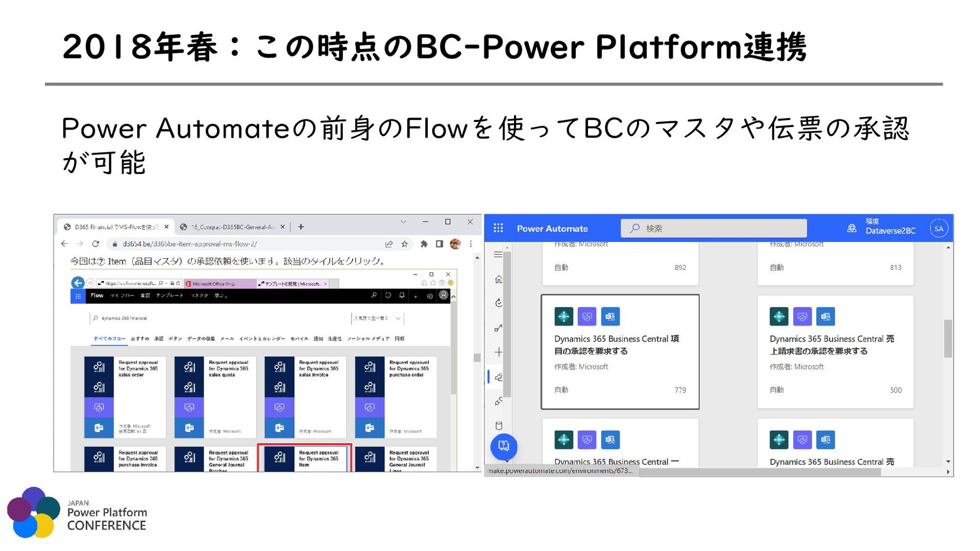Open Chrome extensions puzzle icon

424,244
